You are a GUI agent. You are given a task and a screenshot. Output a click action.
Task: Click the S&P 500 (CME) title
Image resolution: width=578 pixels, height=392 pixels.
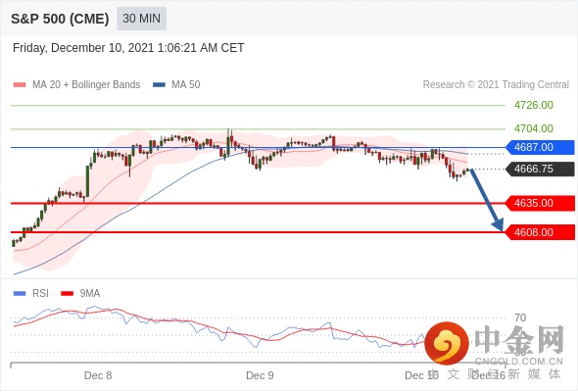click(60, 19)
